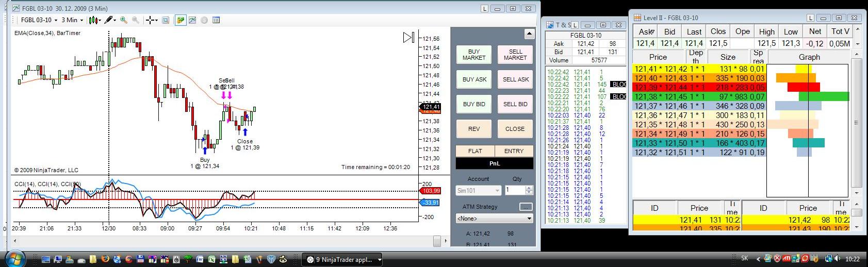The height and width of the screenshot is (267, 868).
Task: Select the yellow 121,41 * 121,42 depth row
Action: tap(699, 69)
